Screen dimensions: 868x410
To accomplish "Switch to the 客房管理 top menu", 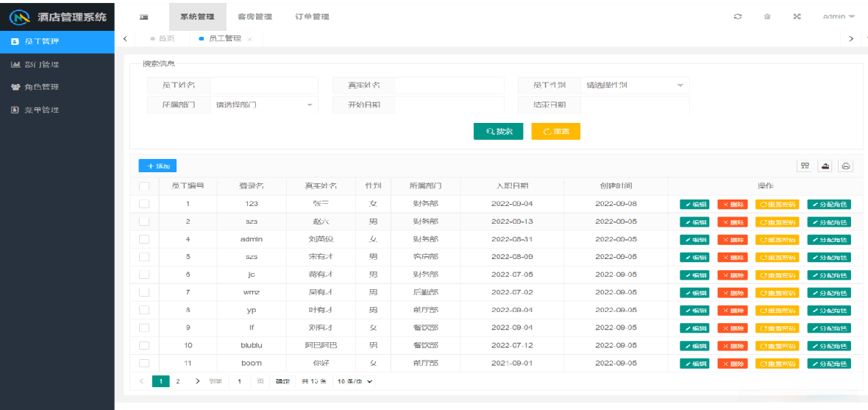I will 255,17.
